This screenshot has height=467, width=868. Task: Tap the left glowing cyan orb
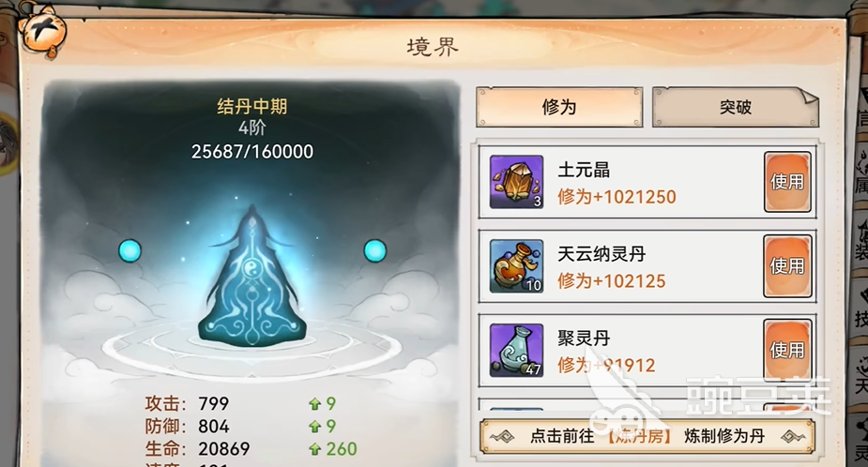pos(130,251)
